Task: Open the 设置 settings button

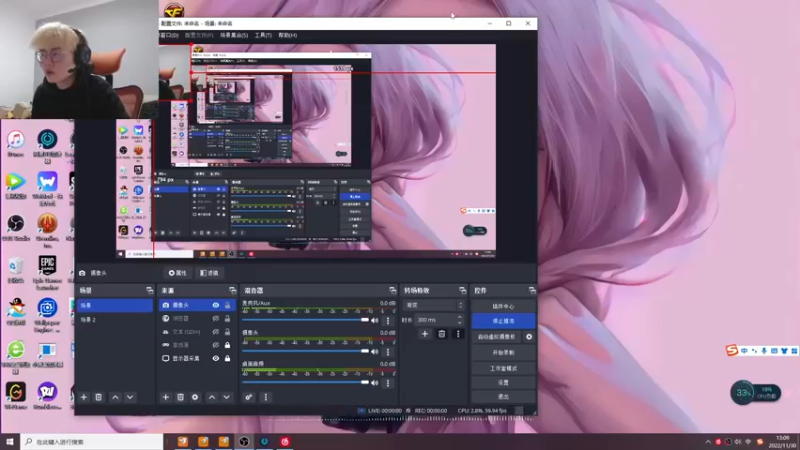Action: (503, 382)
